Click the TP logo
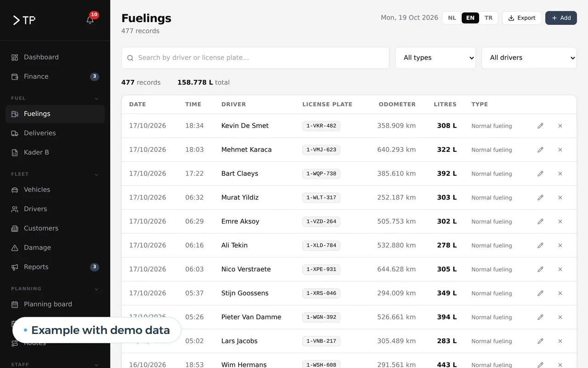The image size is (588, 368). (x=24, y=20)
